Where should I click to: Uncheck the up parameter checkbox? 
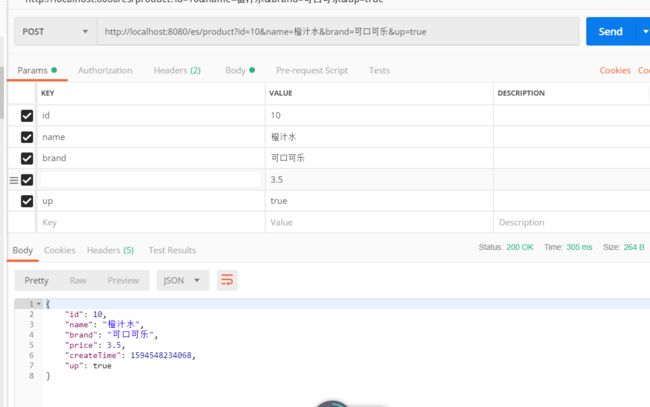tap(27, 201)
